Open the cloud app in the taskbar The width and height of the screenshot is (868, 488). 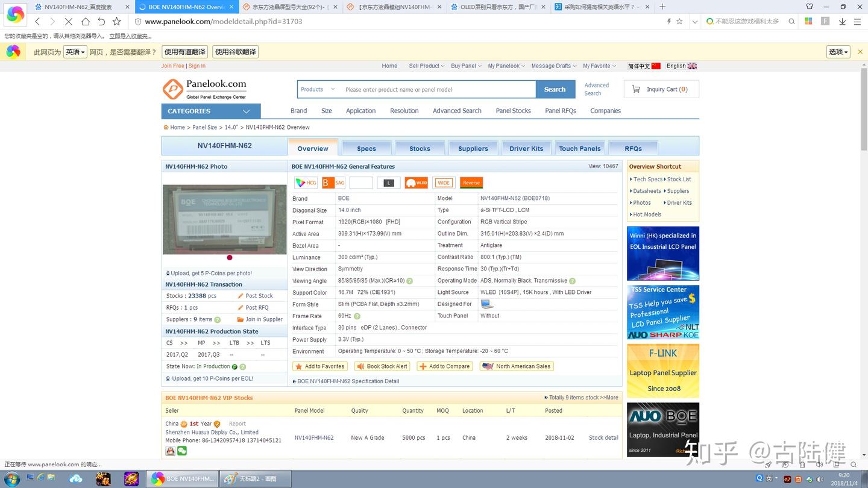(76, 479)
